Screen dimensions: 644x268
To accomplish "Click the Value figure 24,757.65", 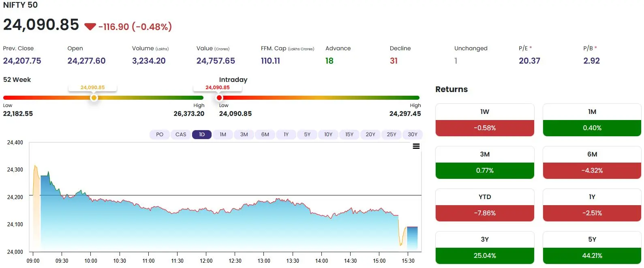I will (216, 61).
